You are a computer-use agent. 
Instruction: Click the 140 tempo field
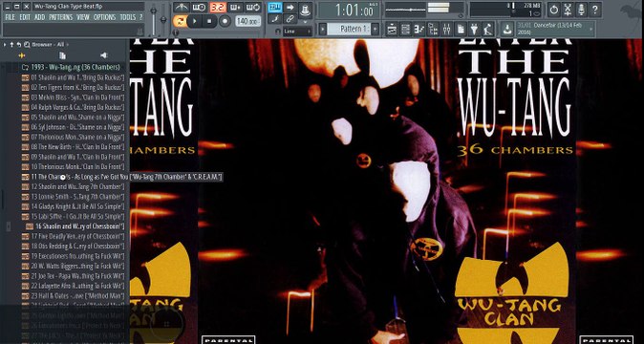click(248, 21)
